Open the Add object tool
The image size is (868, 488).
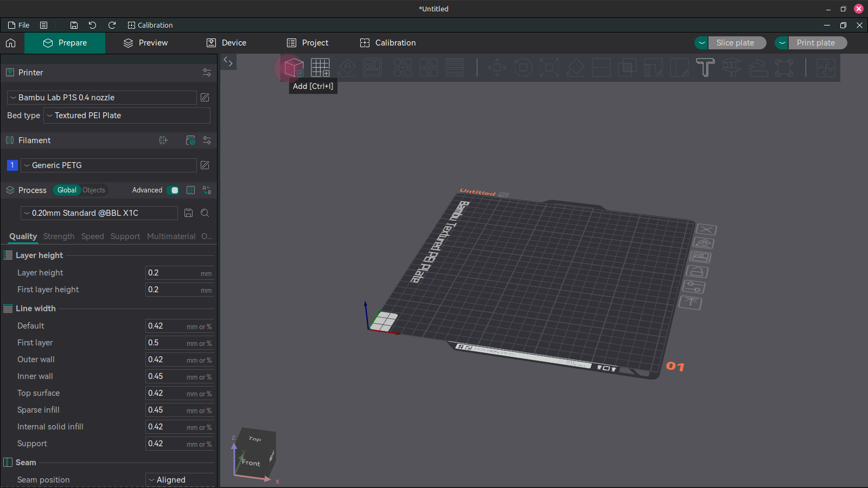(293, 68)
